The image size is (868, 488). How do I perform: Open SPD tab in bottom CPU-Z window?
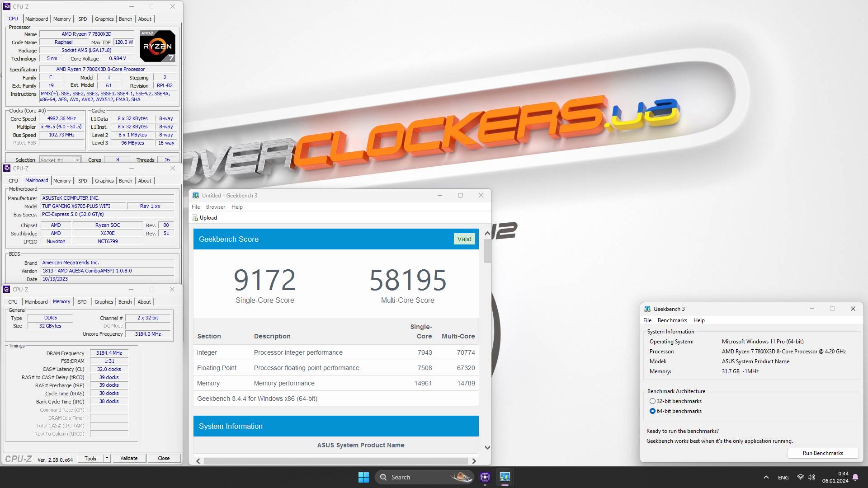point(82,302)
